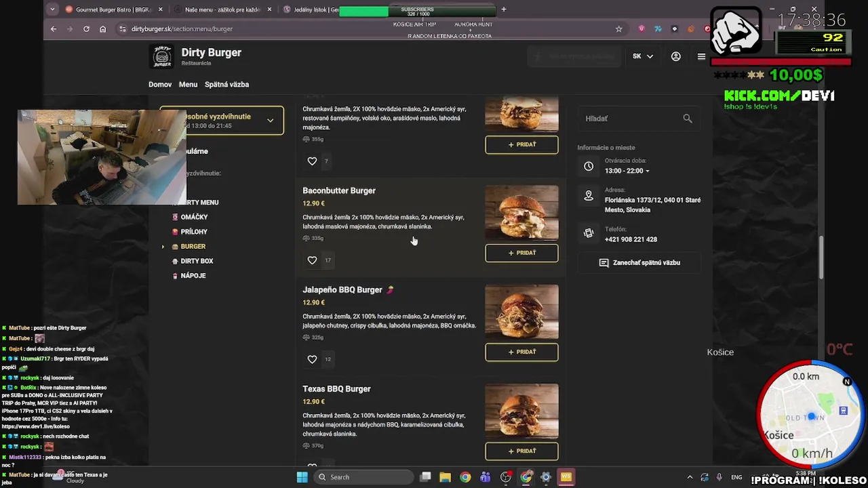Click PRIDAŤ under the topmost burger
The height and width of the screenshot is (488, 868).
tap(521, 144)
